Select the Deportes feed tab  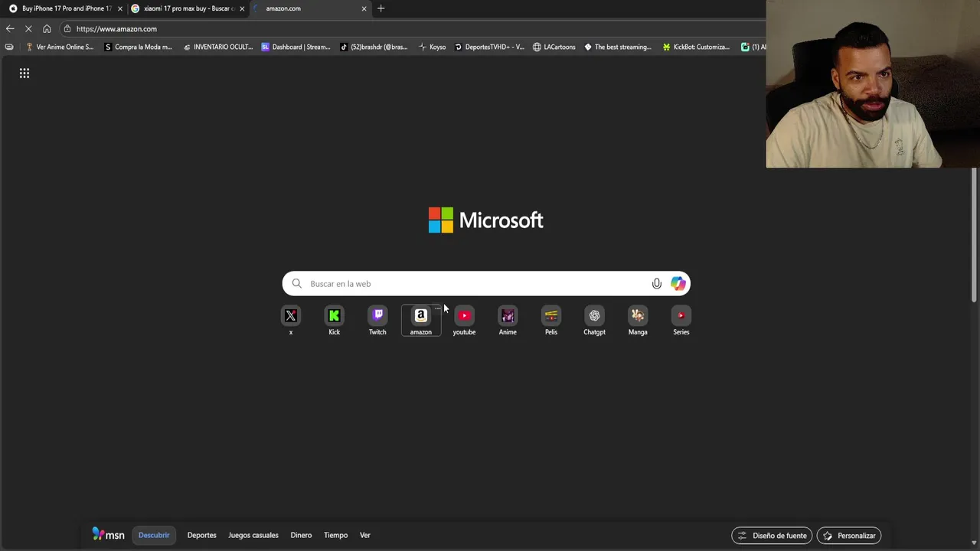point(202,535)
